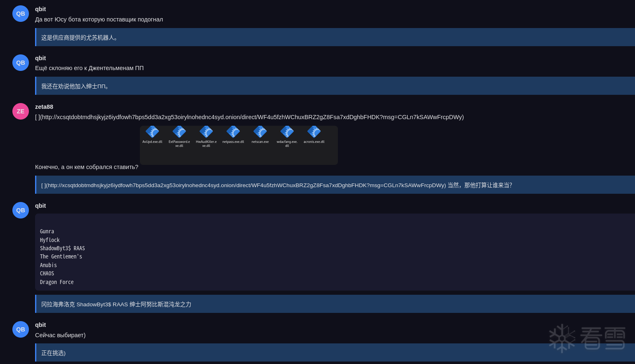This screenshot has height=364, width=635.
Task: Click the ExtPassword.exe.dll file icon
Action: pos(179,132)
